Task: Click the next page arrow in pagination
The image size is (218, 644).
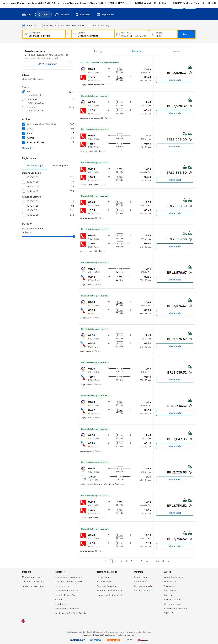Action: coord(169,561)
